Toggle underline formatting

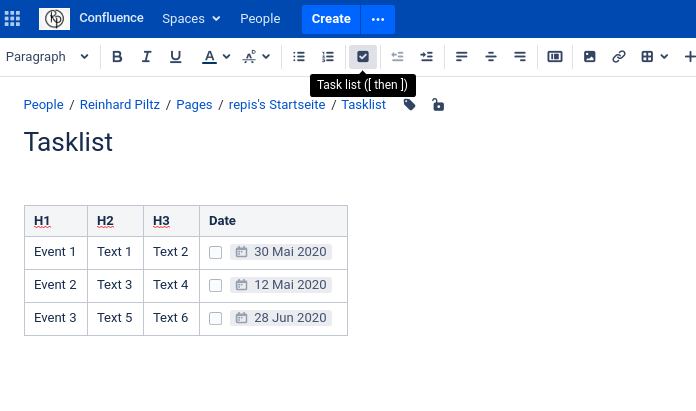coord(175,57)
